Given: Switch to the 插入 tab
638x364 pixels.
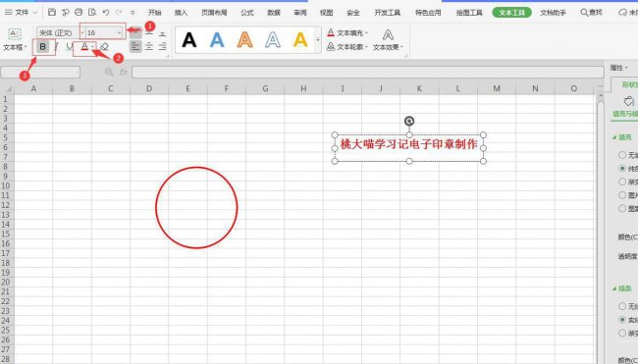Looking at the screenshot, I should click(181, 13).
